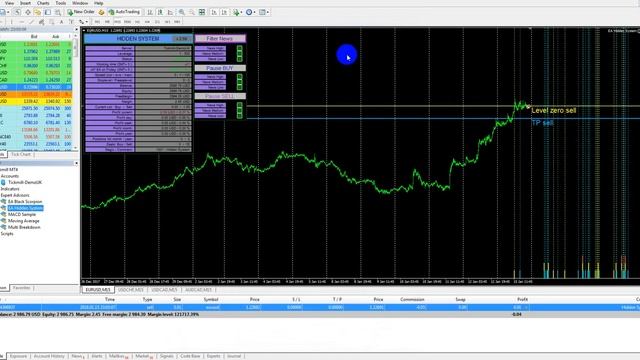Select the arrows drawing tool

pos(81,22)
